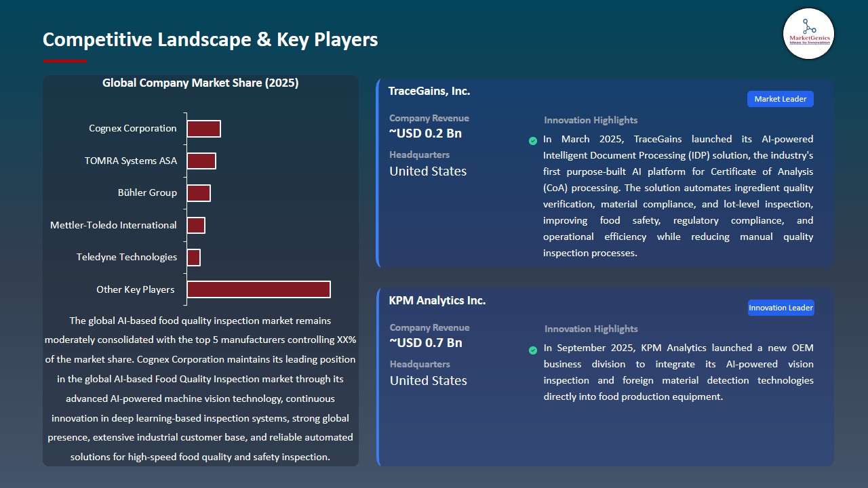Image resolution: width=868 pixels, height=488 pixels.
Task: Click the Other Key Players bar
Action: point(258,289)
